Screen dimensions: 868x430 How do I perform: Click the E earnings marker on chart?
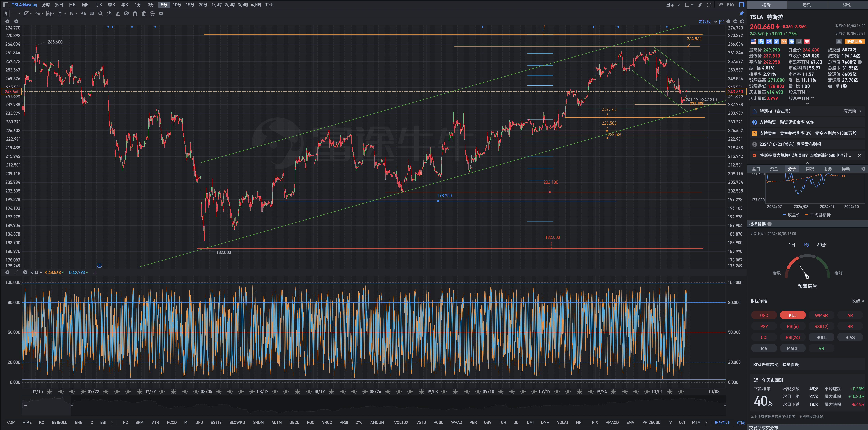tap(99, 265)
